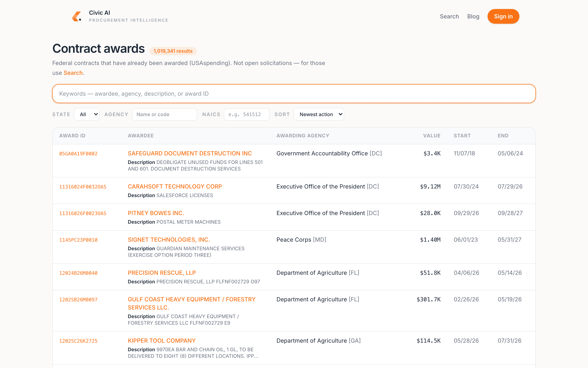Click the $301.7K value cell
The image size is (588, 368).
(428, 299)
